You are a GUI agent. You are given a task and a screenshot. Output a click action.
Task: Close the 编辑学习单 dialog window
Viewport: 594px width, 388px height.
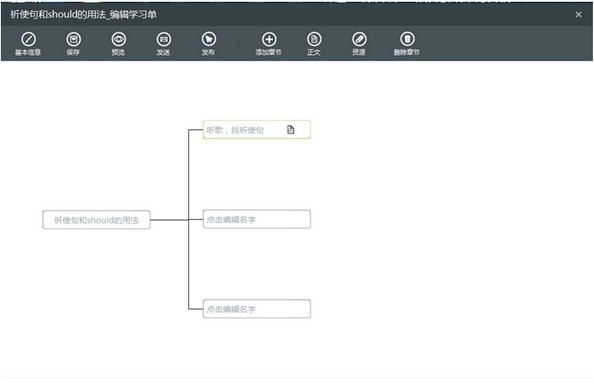578,14
